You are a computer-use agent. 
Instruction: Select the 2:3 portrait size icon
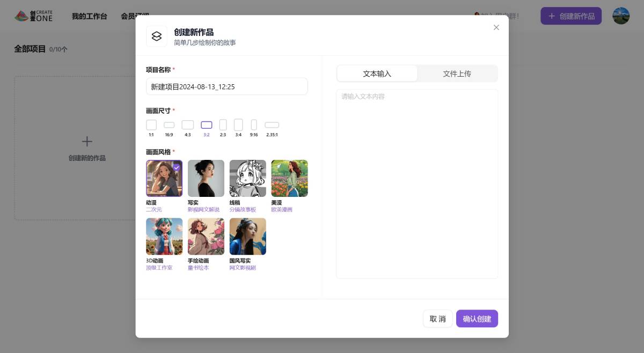tap(223, 125)
